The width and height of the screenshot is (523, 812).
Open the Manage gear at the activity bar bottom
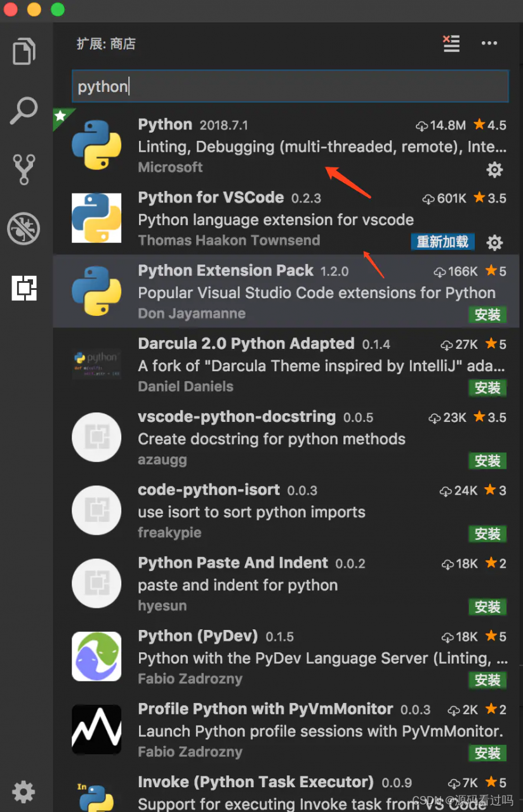tap(24, 791)
